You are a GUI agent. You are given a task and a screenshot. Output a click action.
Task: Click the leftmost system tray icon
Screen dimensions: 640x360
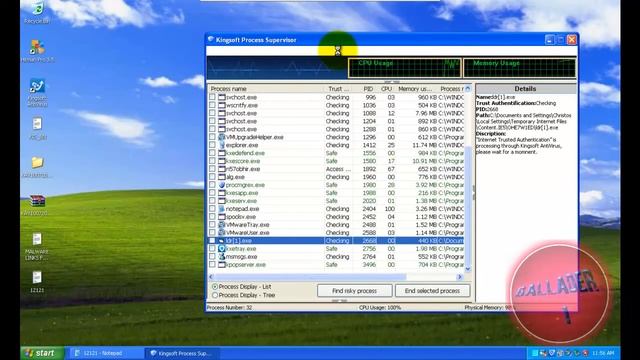point(534,353)
